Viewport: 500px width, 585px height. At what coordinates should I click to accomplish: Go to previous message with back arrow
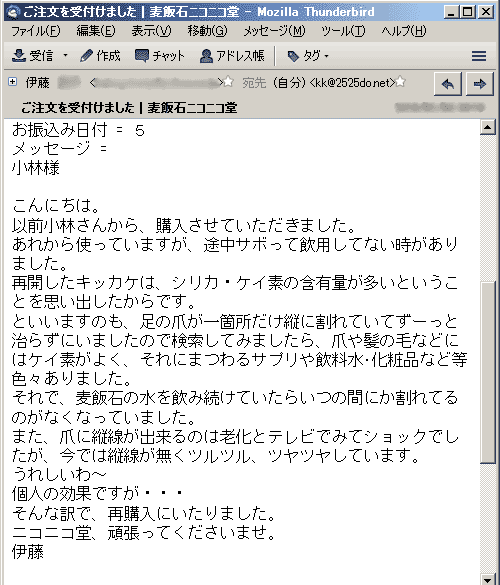[448, 84]
